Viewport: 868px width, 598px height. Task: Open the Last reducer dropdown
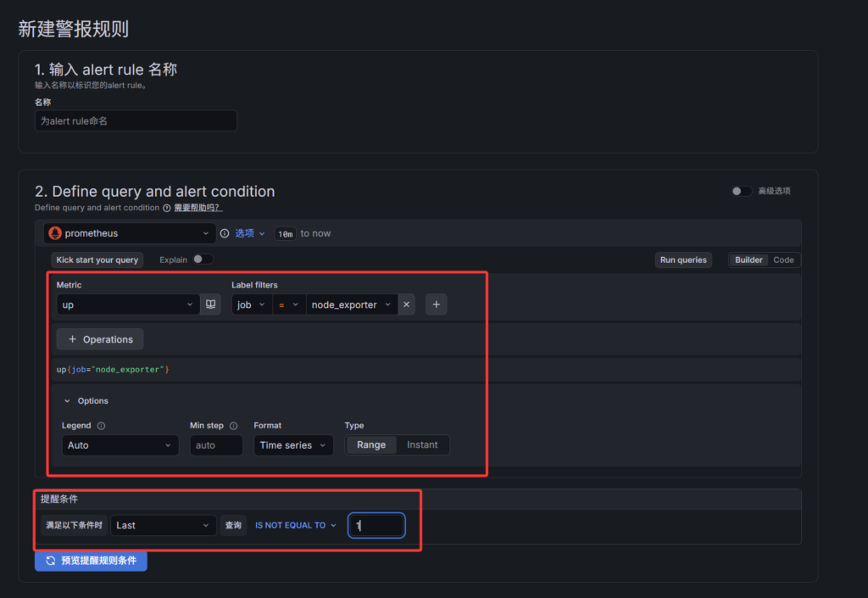point(163,525)
